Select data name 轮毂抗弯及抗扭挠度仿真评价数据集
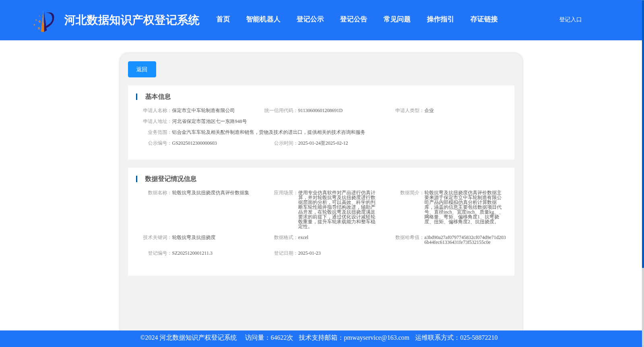Screen dimensions: 644x347 (x=211, y=193)
